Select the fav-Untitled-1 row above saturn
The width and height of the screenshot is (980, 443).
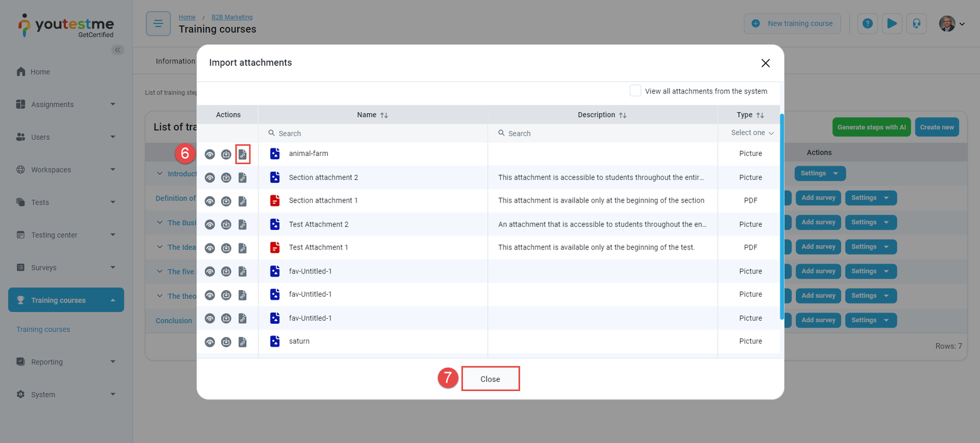[488, 318]
